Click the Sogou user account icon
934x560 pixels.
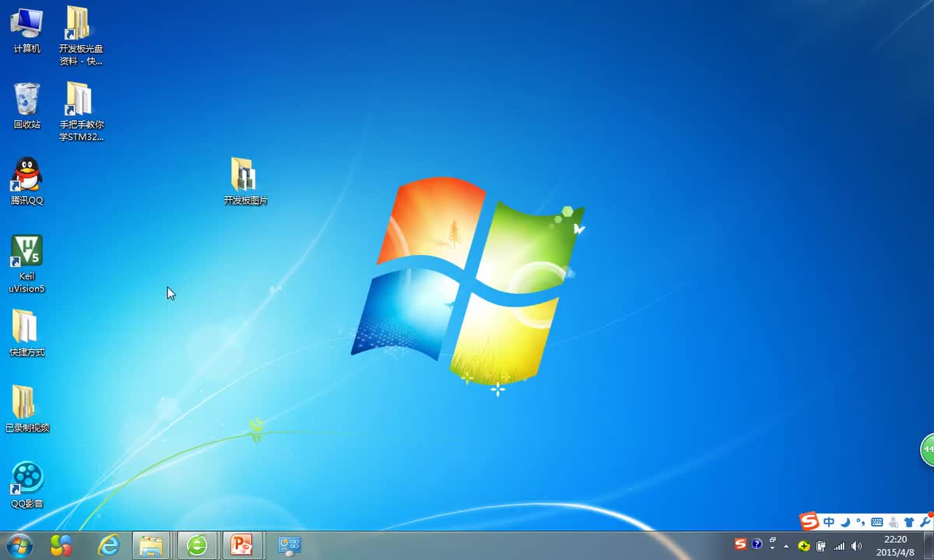point(894,522)
